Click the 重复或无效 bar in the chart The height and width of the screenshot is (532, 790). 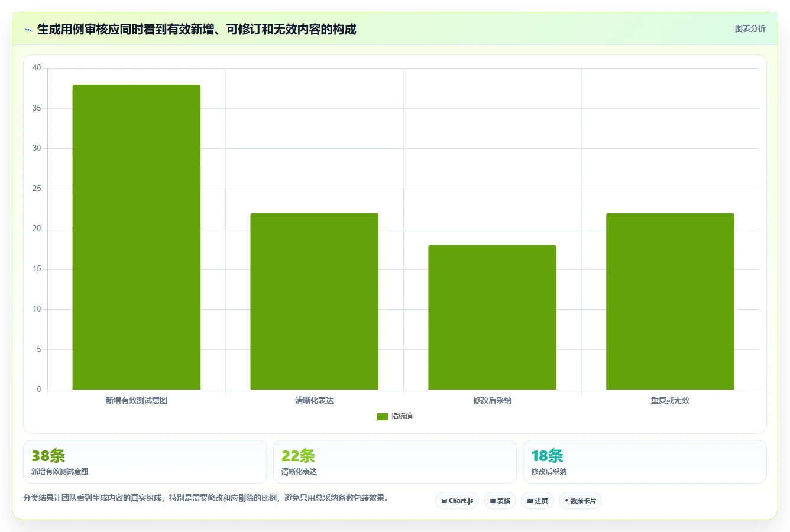671,301
